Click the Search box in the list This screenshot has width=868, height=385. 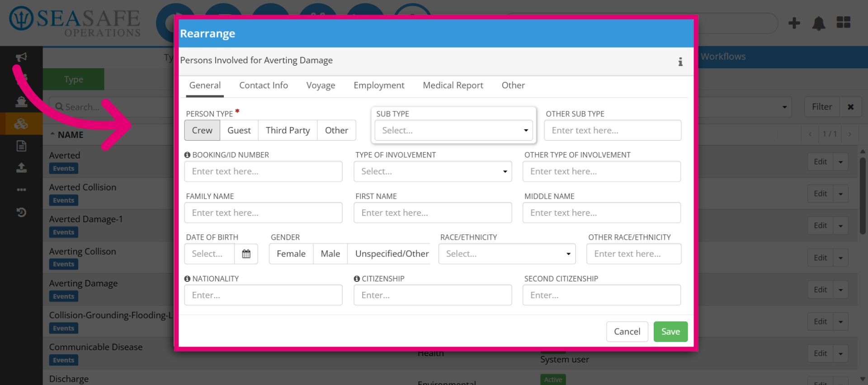[x=112, y=107]
